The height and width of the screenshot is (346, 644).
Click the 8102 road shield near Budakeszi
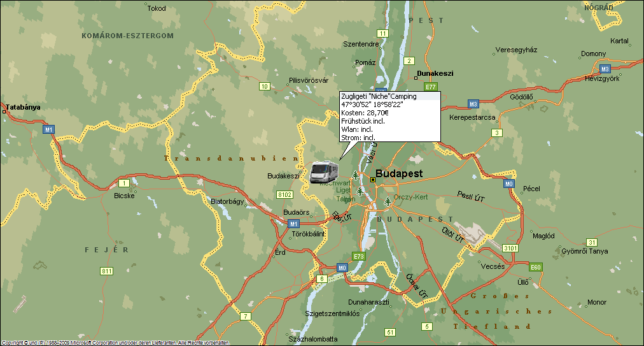pyautogui.click(x=285, y=194)
